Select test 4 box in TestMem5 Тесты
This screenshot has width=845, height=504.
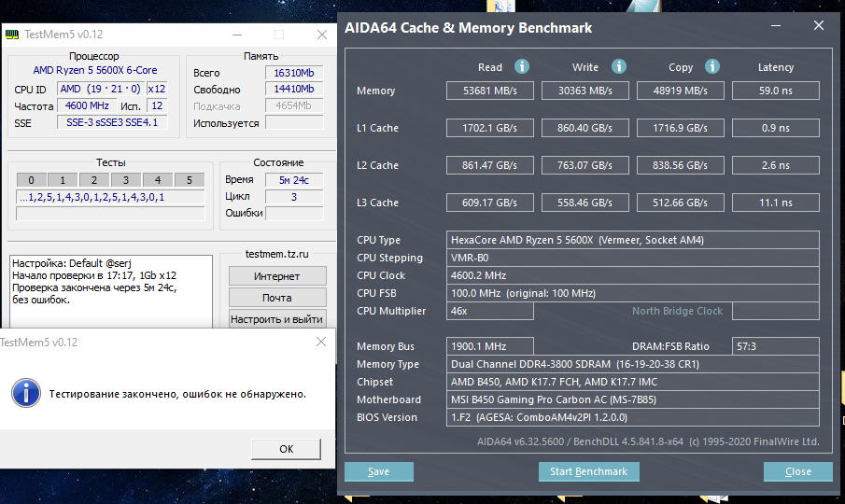point(158,180)
